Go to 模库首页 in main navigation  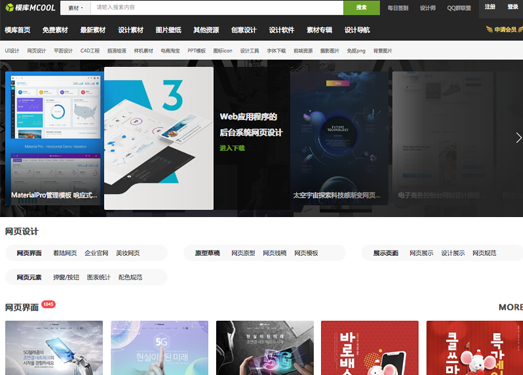pos(17,30)
